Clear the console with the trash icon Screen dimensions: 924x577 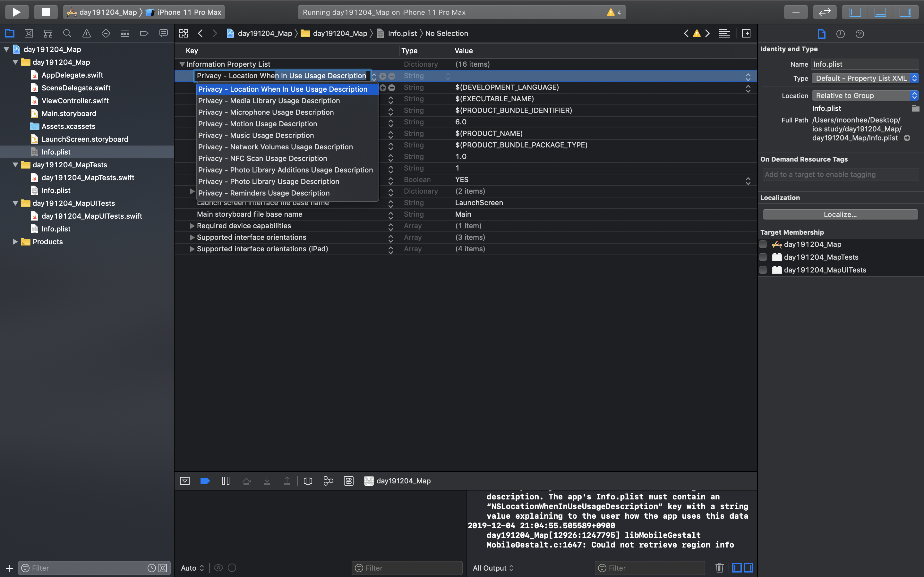pyautogui.click(x=719, y=568)
